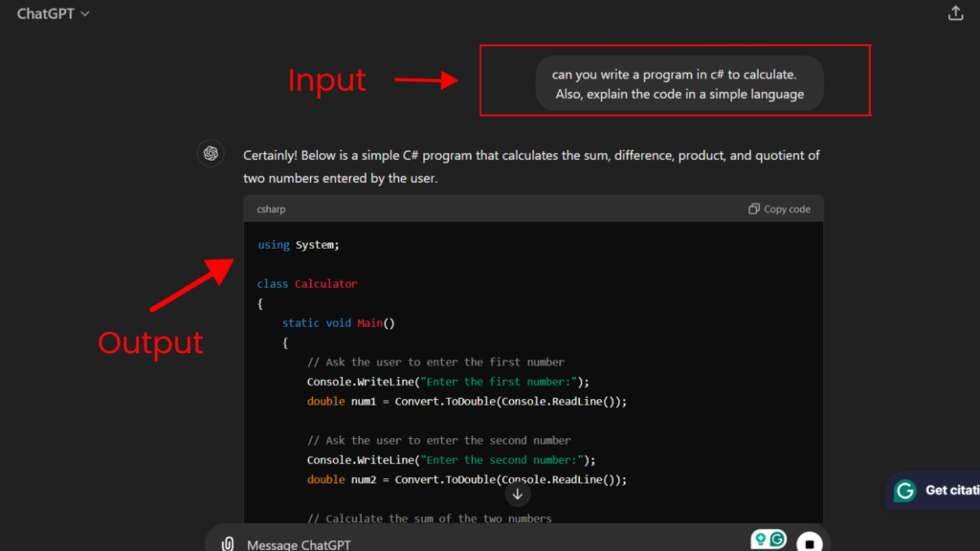
Task: Open the ChatGPT model selector dropdown
Action: tap(54, 13)
